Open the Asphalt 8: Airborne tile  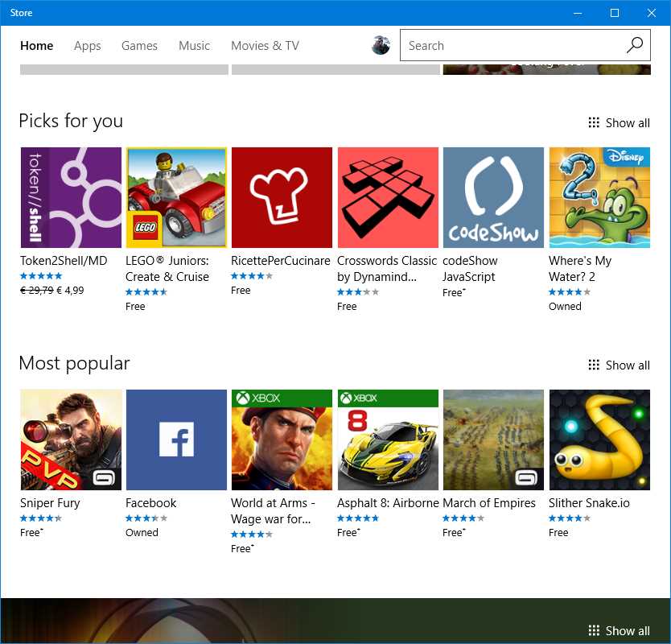388,440
